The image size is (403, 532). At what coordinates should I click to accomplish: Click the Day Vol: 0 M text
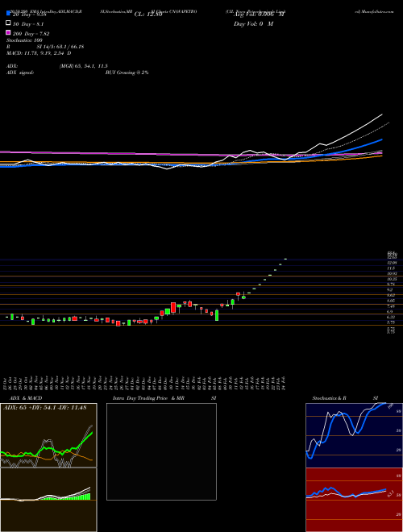253,24
